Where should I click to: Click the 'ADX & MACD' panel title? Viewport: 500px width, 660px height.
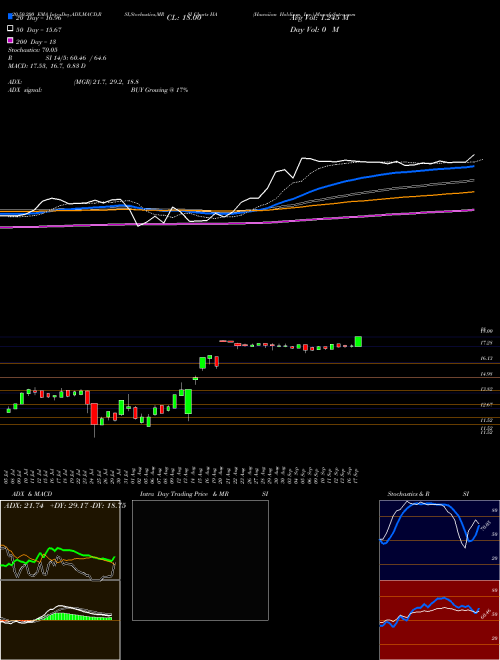click(x=32, y=494)
